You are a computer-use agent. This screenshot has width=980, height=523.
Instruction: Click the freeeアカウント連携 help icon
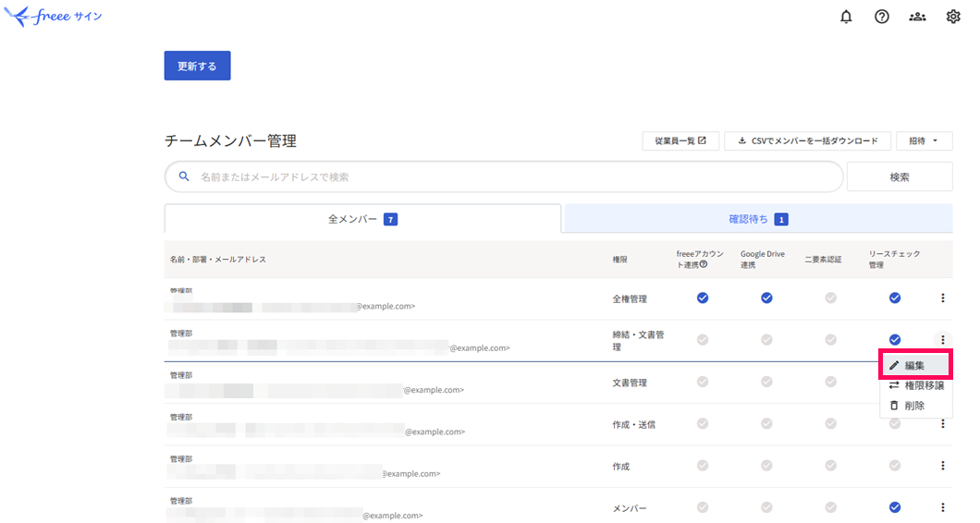pos(704,264)
